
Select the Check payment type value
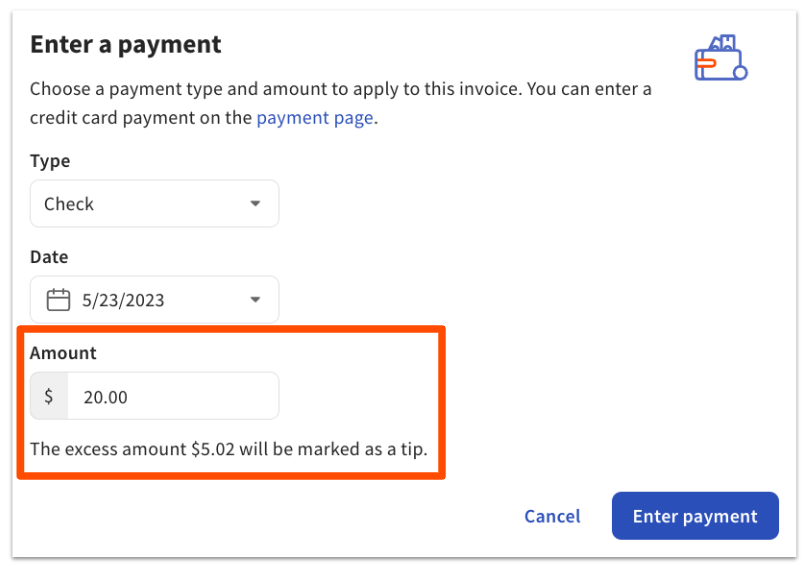pos(69,204)
